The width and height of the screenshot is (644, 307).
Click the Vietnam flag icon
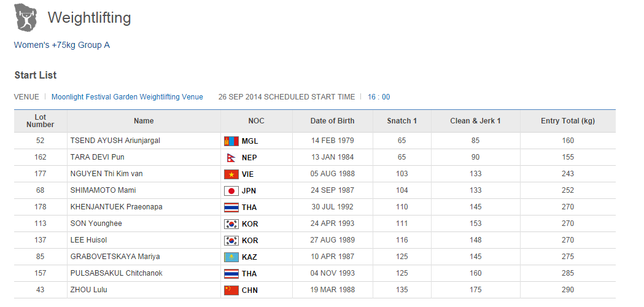point(231,174)
